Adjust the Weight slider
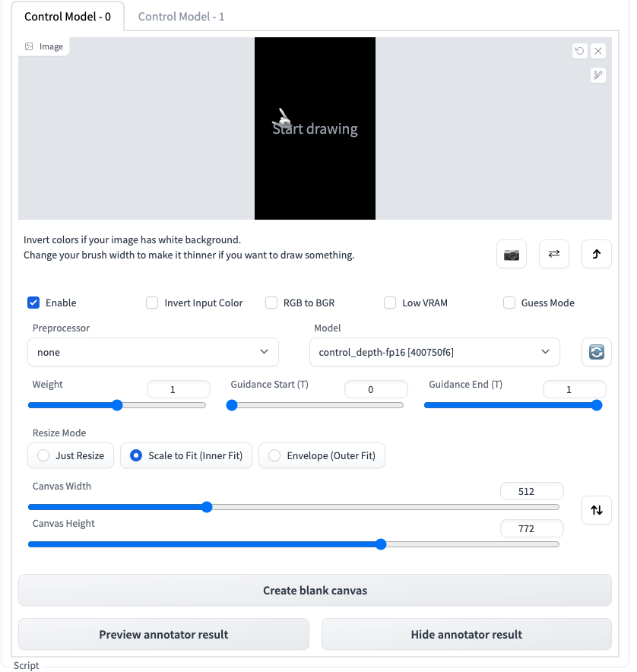Viewport: 637px width, 672px height. [x=117, y=405]
